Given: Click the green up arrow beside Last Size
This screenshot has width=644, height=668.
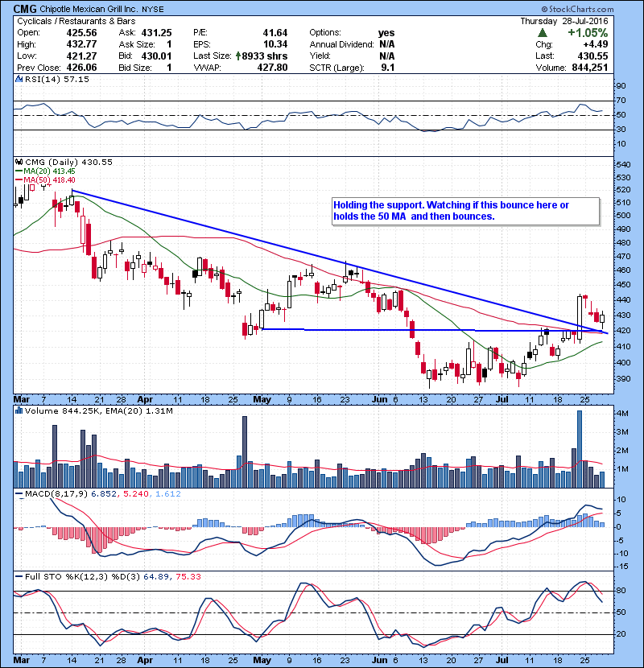Looking at the screenshot, I should (237, 56).
